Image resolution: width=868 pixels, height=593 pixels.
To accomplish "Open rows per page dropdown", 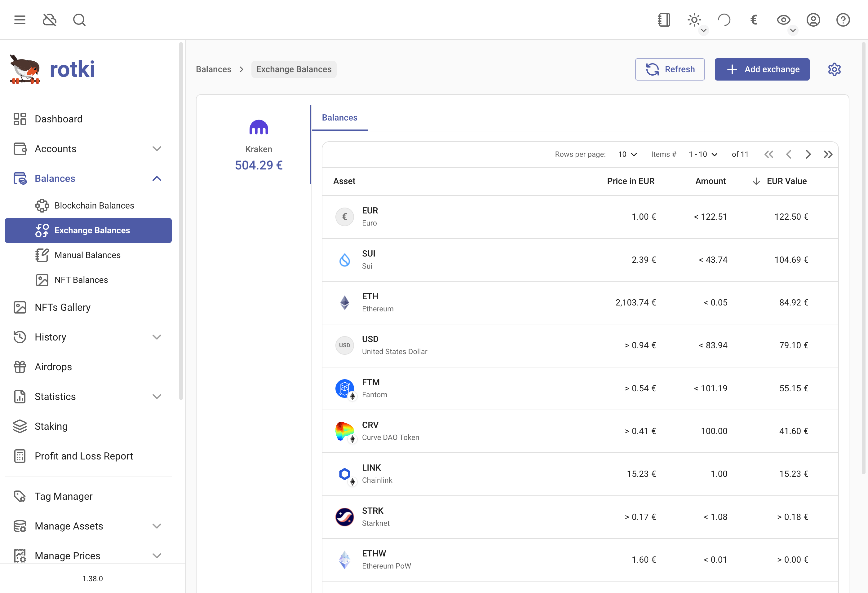I will point(627,155).
